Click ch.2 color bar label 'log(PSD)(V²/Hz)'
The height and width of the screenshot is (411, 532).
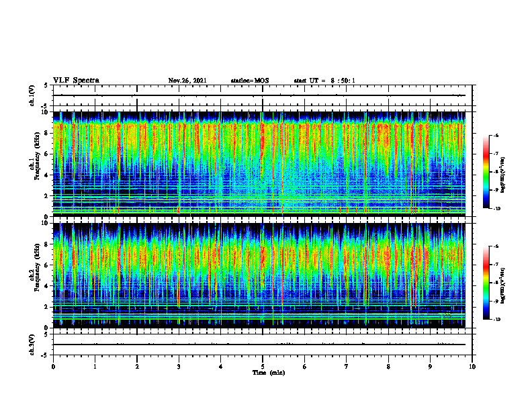[503, 285]
